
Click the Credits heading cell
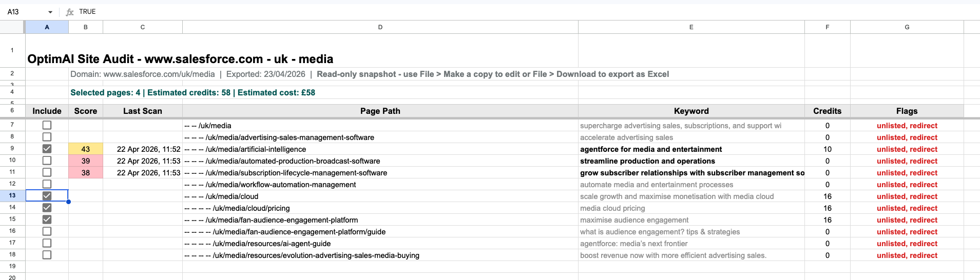coord(828,111)
